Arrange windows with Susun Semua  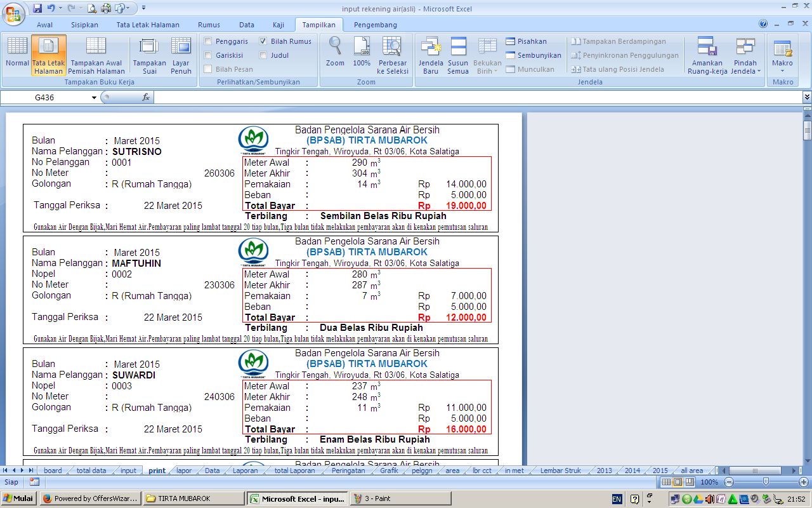click(x=458, y=55)
